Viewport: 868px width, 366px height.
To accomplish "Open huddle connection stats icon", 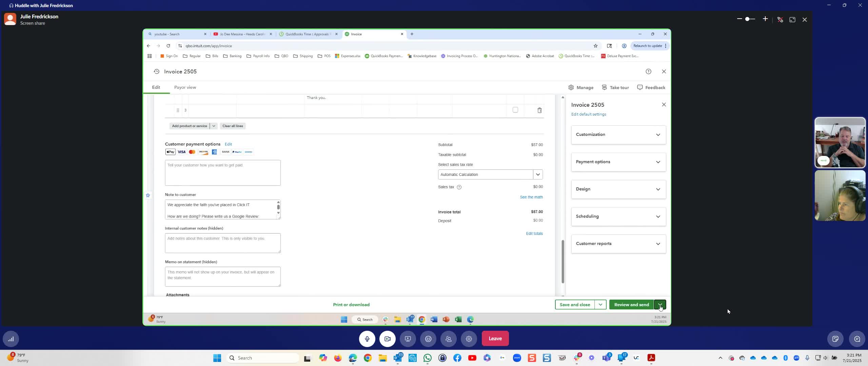I will [x=11, y=339].
